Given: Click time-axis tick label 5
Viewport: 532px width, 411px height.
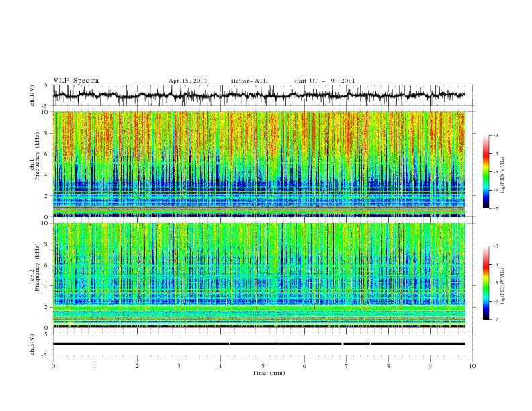Looking at the screenshot, I should [x=263, y=366].
